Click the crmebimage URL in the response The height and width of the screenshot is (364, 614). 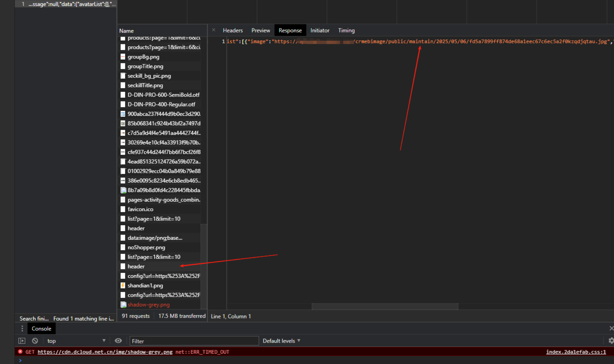442,41
